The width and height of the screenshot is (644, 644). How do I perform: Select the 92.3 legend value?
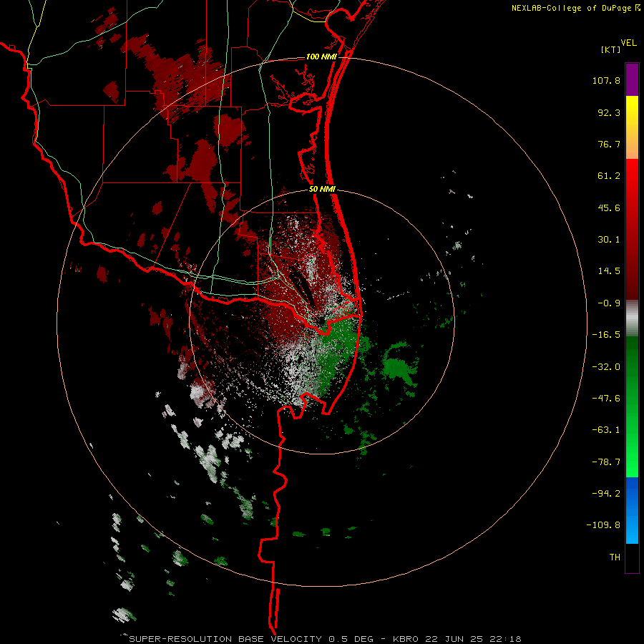(609, 112)
